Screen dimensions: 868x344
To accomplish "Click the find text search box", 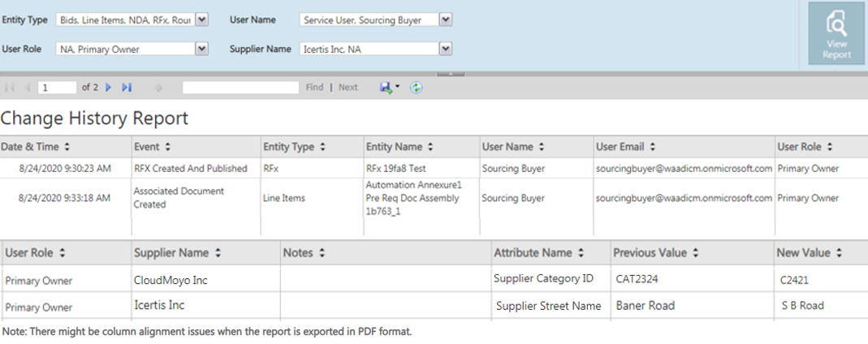I will tap(240, 88).
